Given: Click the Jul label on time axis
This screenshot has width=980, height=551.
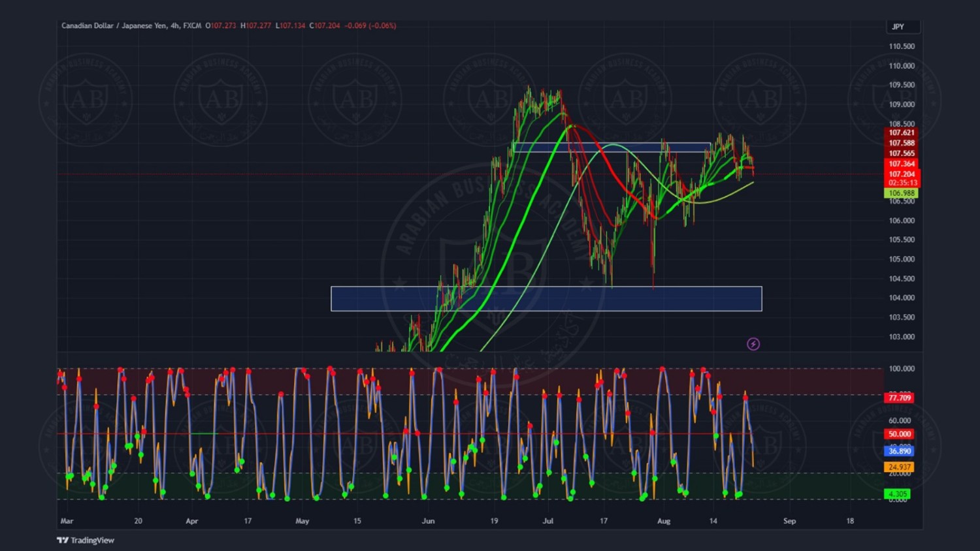Looking at the screenshot, I should click(547, 521).
